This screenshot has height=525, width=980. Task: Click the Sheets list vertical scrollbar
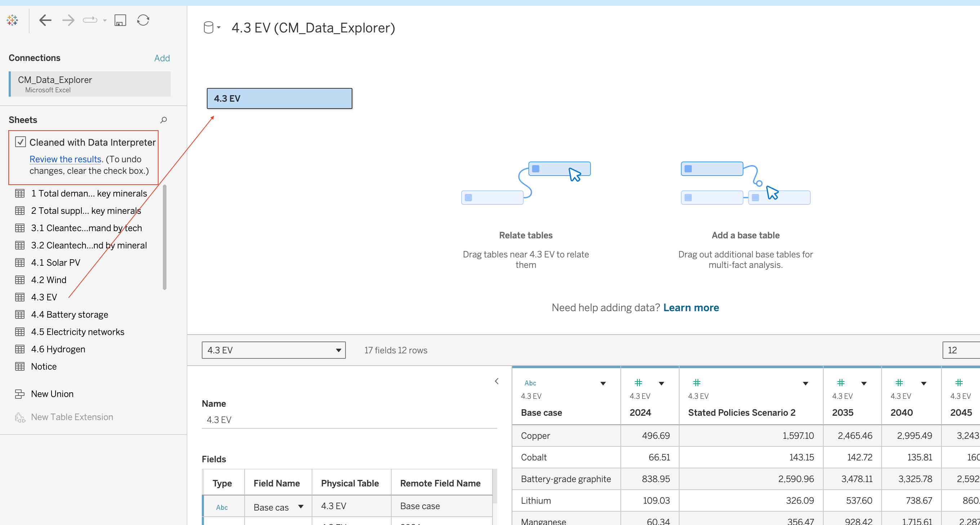point(165,237)
